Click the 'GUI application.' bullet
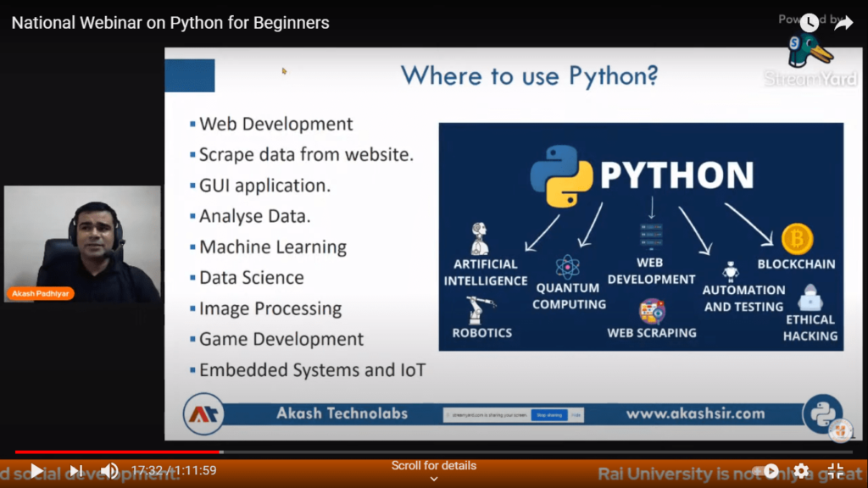 pyautogui.click(x=264, y=186)
